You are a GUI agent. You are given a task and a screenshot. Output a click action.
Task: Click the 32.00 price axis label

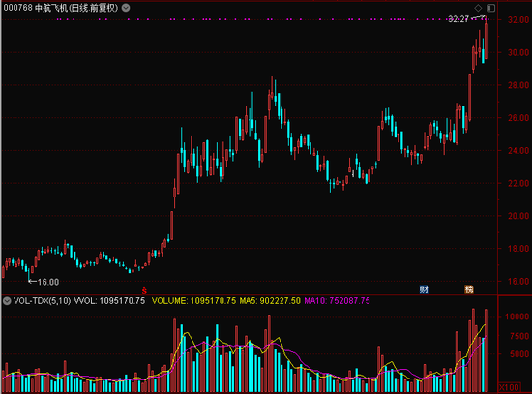coord(518,20)
